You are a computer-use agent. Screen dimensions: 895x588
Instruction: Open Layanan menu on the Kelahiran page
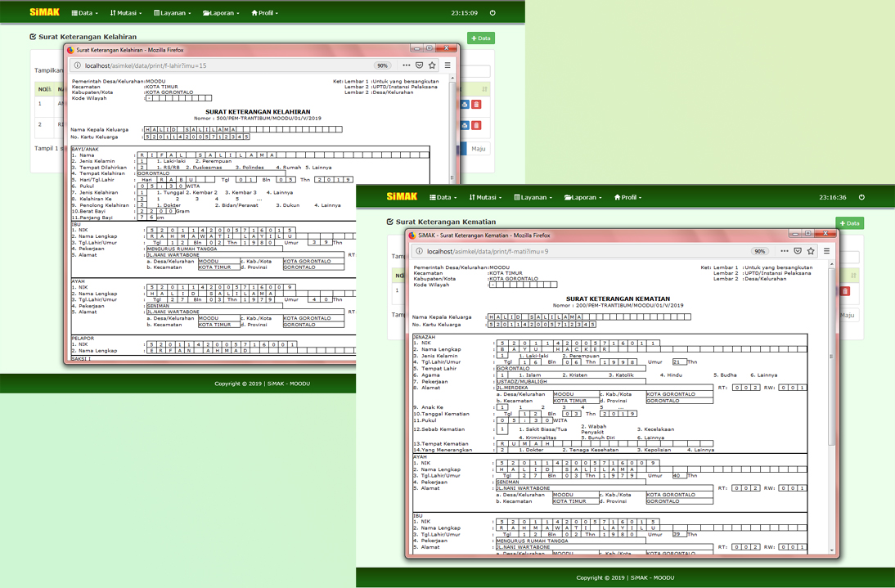point(172,13)
